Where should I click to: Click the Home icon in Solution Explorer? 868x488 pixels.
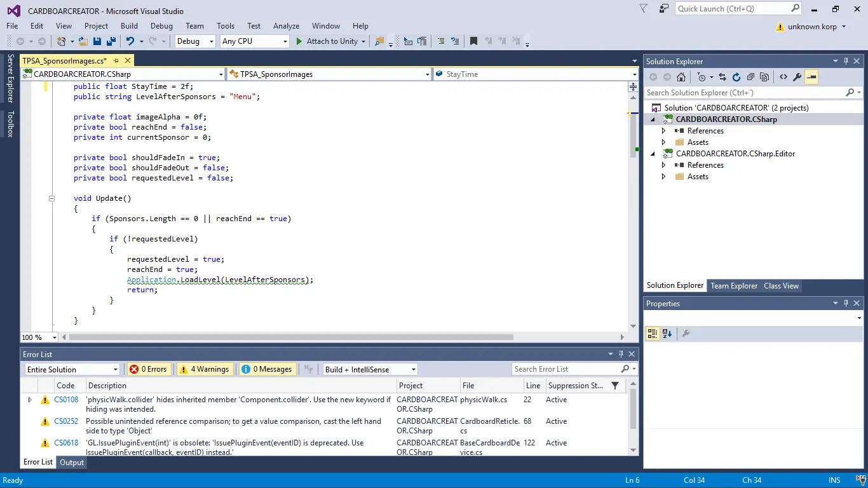click(681, 77)
